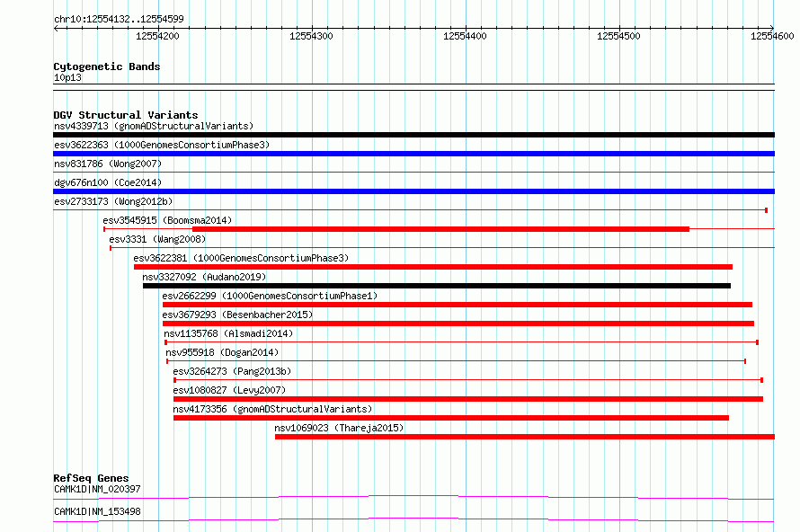This screenshot has height=532, width=800.
Task: Open variant esv2662299 (1000GenomesConsortiumPhase1) label
Action: 270,296
